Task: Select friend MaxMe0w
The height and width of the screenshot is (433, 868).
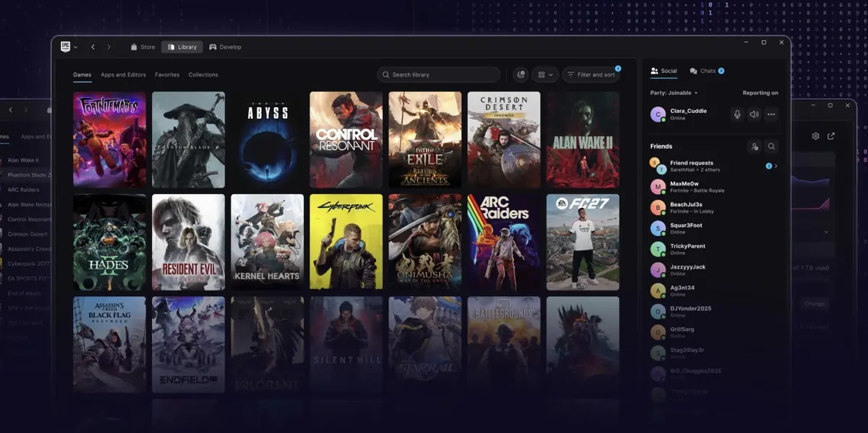Action: click(x=715, y=187)
